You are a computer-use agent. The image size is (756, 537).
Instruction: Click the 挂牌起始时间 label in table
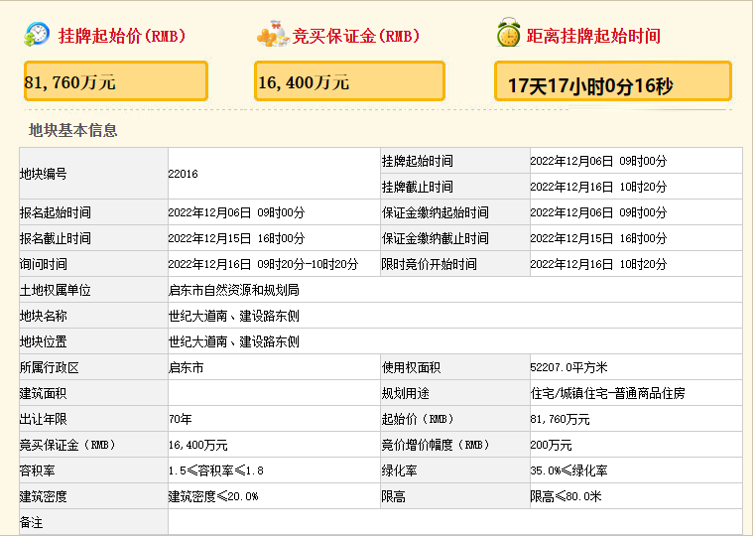(x=418, y=161)
